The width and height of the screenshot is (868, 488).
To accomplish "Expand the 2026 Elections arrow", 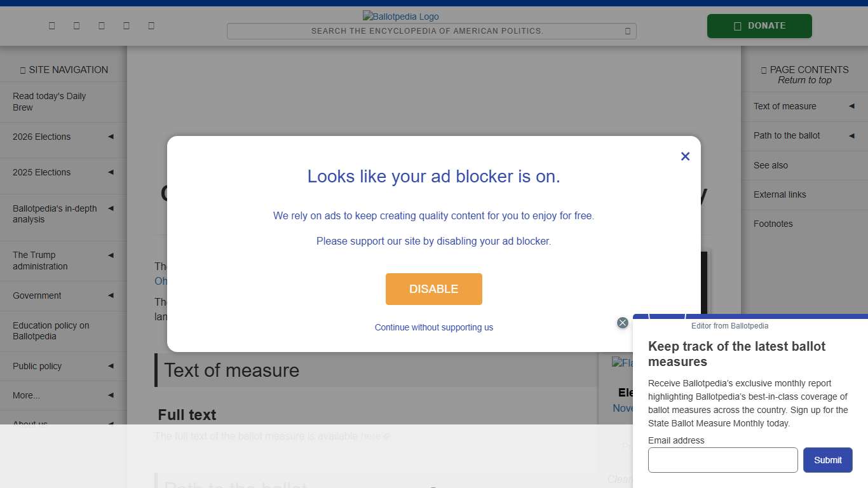I will coord(111,137).
